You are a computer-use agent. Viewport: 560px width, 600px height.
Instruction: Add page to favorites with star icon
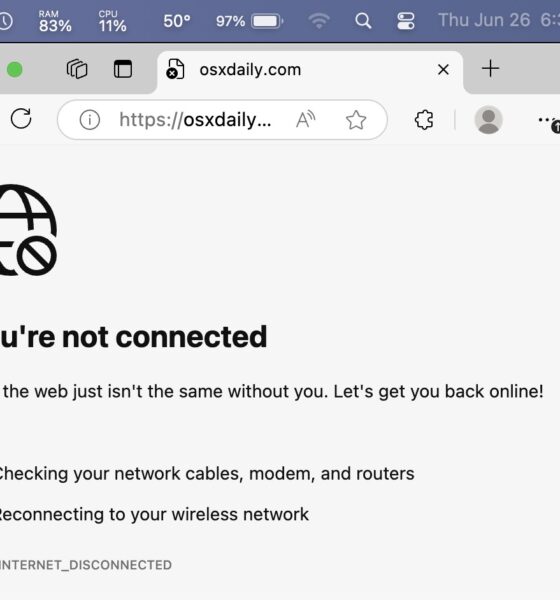(x=356, y=120)
